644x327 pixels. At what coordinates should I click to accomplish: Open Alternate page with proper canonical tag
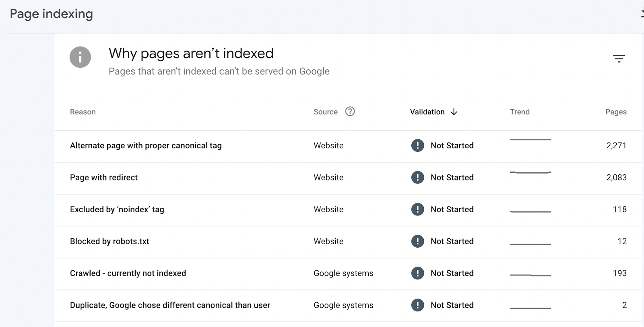click(146, 145)
